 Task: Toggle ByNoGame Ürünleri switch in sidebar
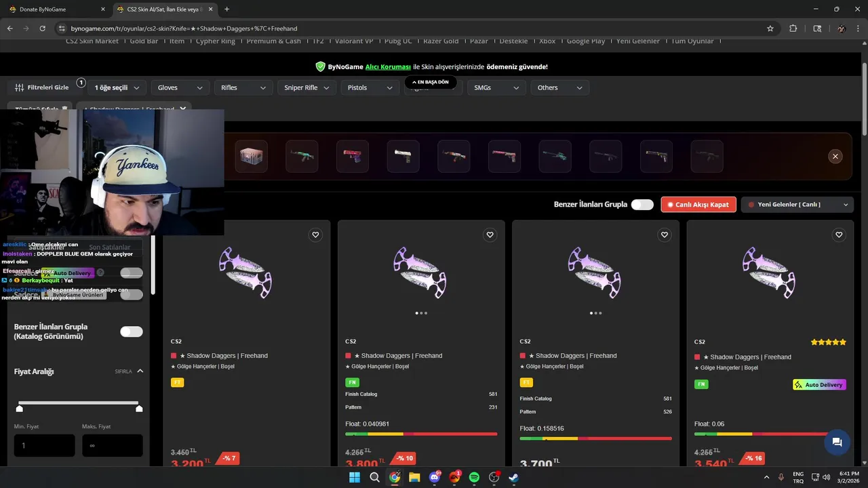(x=132, y=294)
